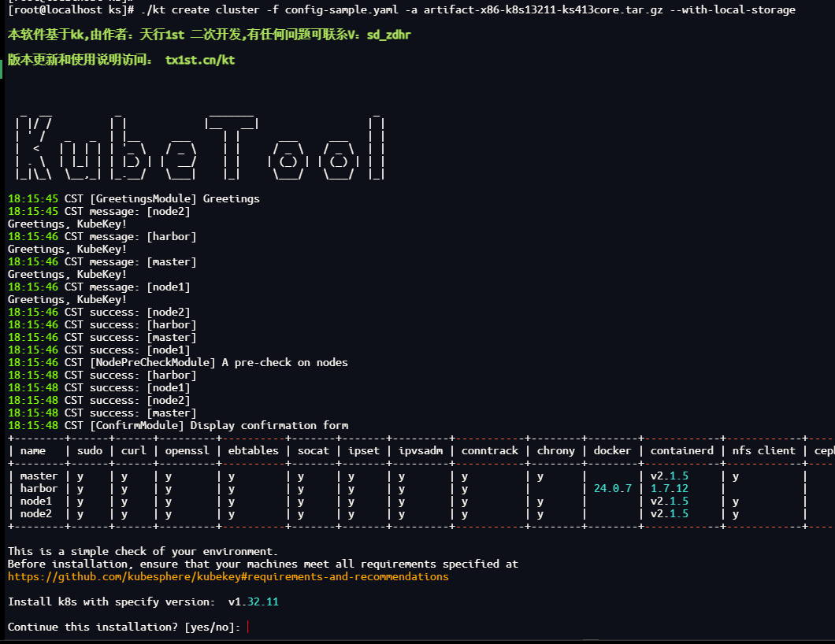Select the harbor containerd version 1.7.12

[x=670, y=489]
